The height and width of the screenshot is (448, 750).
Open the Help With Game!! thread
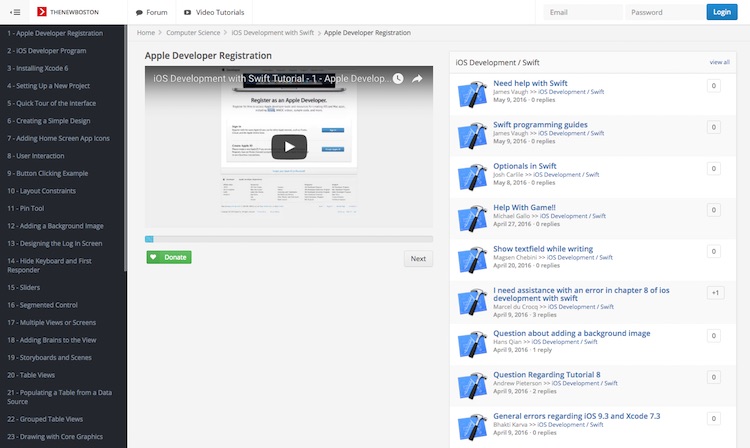point(524,208)
